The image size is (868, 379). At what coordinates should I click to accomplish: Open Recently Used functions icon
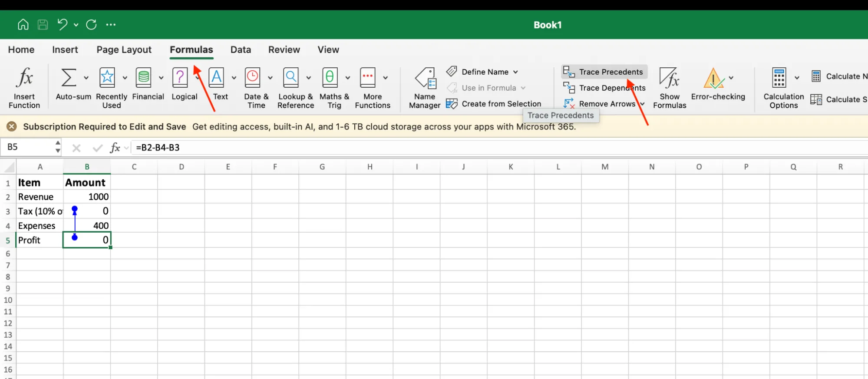107,78
